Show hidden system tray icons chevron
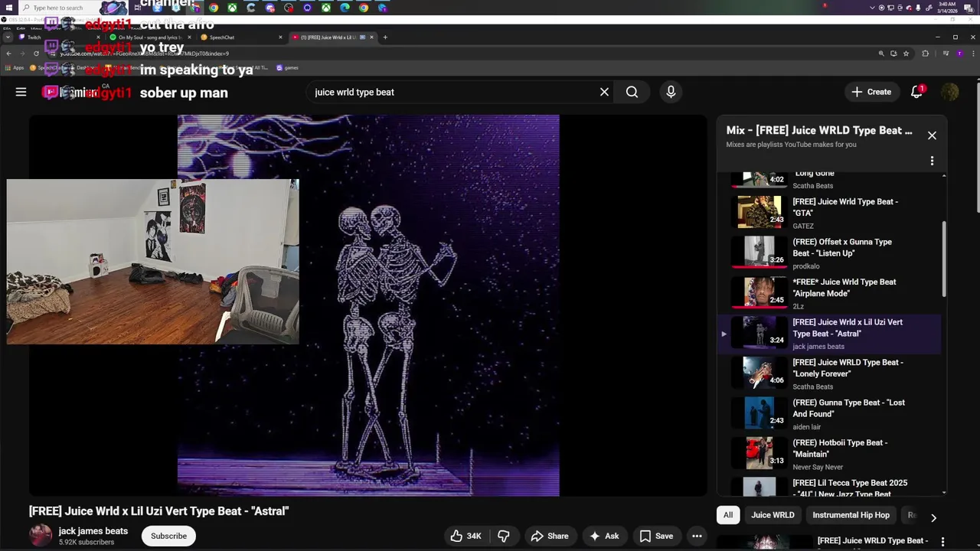The width and height of the screenshot is (980, 551). pyautogui.click(x=873, y=8)
